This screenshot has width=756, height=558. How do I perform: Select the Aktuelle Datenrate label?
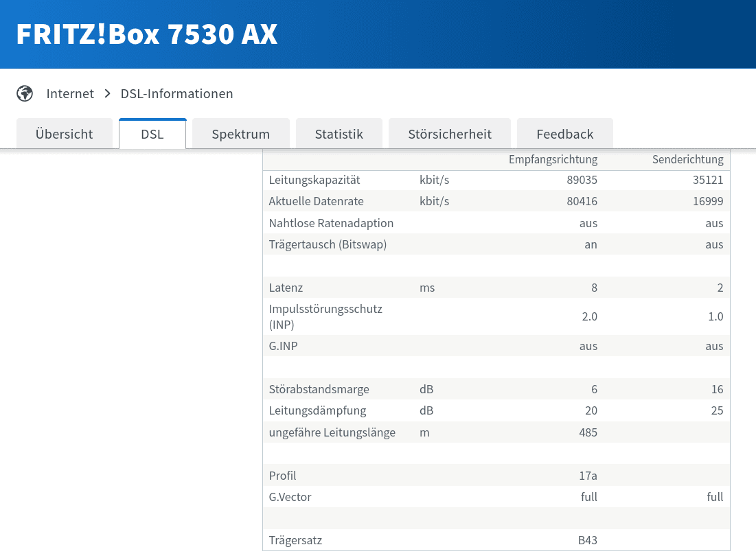[x=317, y=201]
